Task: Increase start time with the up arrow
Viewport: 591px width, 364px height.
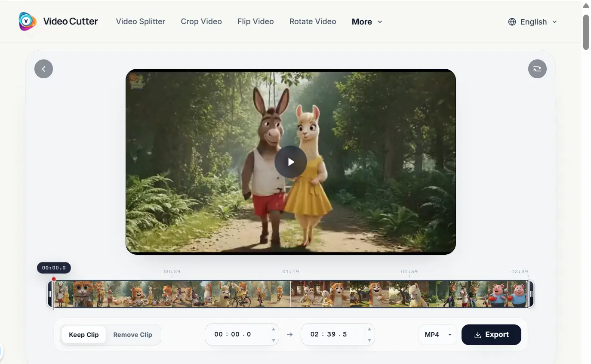Action: tap(274, 329)
